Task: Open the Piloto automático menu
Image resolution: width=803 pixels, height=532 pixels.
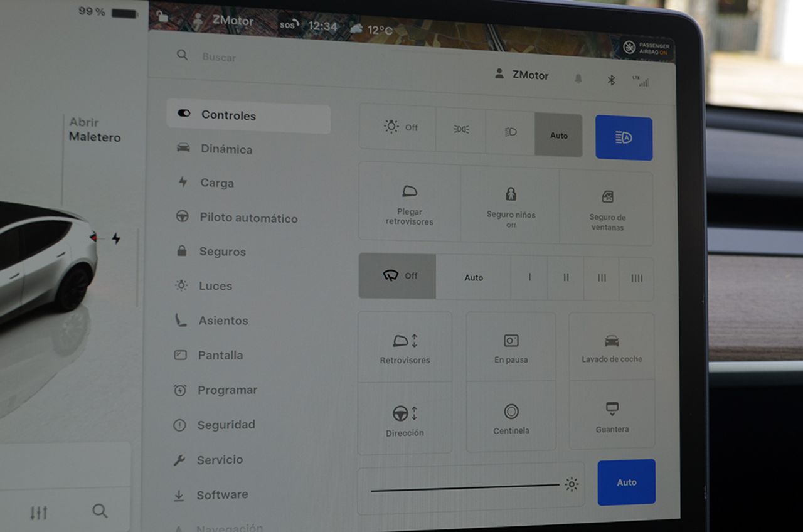Action: click(248, 218)
